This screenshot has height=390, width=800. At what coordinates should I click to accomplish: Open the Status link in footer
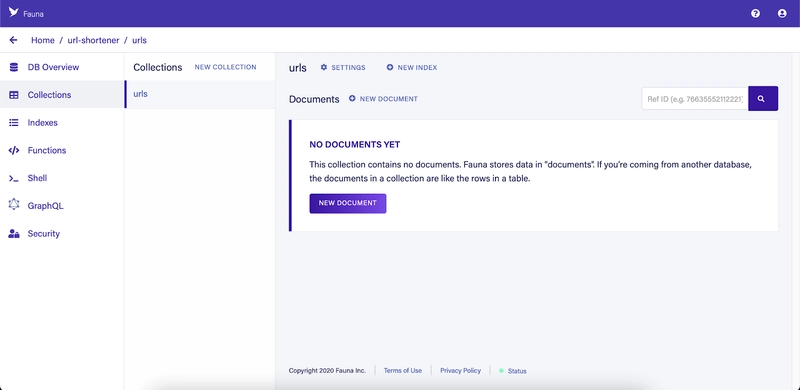pos(517,371)
